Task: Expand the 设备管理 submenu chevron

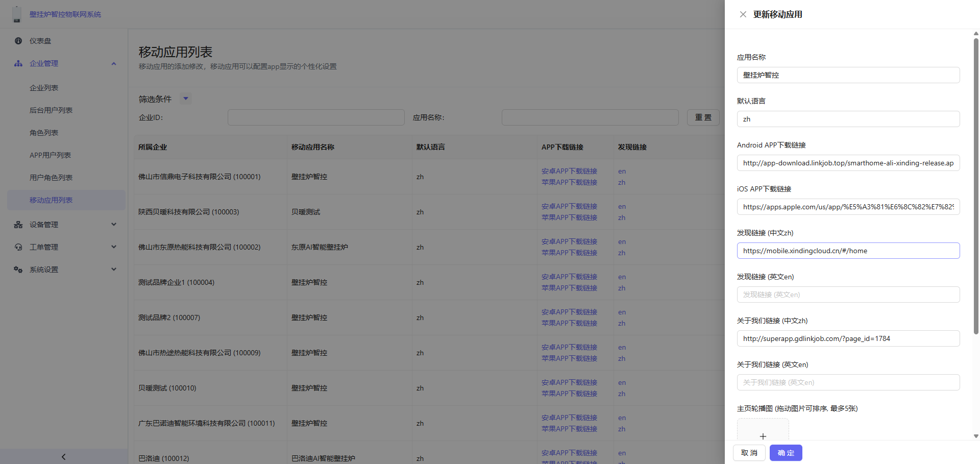Action: [x=114, y=225]
